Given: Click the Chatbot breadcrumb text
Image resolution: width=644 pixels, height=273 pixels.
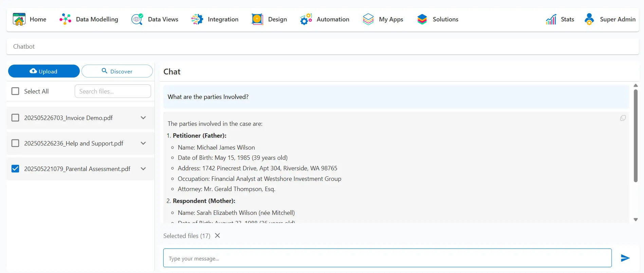Looking at the screenshot, I should 24,47.
